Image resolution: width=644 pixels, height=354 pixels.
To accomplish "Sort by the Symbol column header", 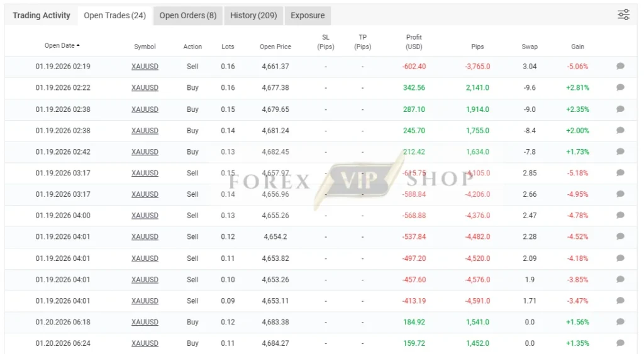I will click(145, 47).
